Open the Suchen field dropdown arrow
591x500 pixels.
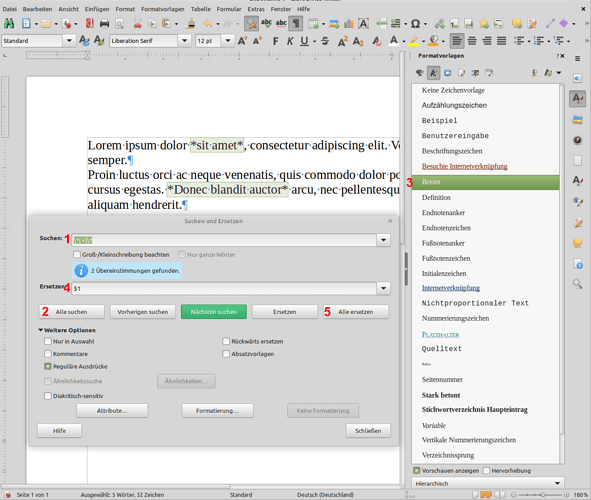pos(383,240)
